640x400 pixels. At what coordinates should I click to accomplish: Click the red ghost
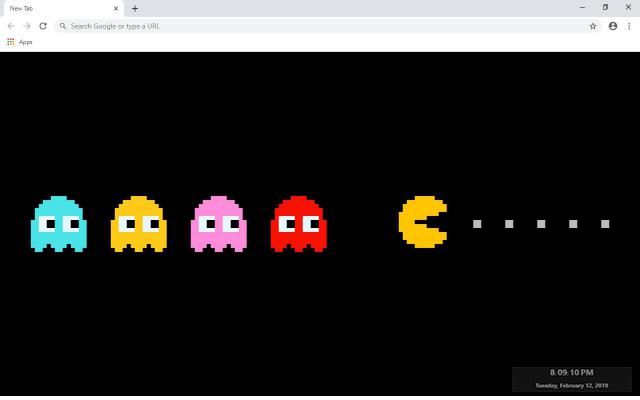click(299, 224)
